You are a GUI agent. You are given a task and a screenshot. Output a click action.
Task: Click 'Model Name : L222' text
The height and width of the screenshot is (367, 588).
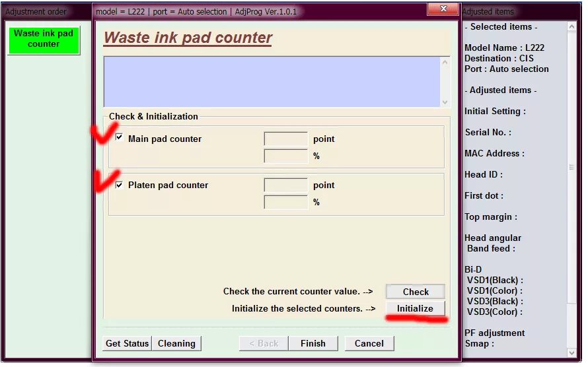tap(504, 48)
